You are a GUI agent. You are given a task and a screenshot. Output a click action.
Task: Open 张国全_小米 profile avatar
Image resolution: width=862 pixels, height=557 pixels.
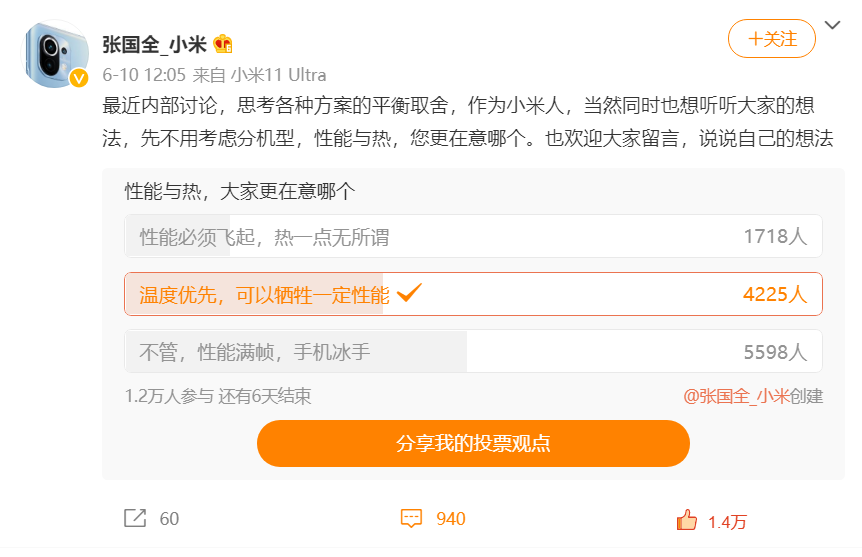(57, 53)
